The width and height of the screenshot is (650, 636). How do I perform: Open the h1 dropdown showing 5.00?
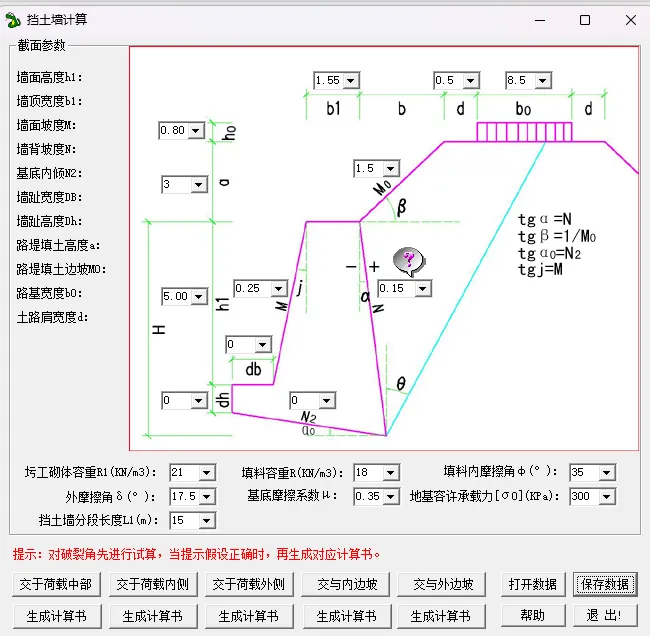199,296
